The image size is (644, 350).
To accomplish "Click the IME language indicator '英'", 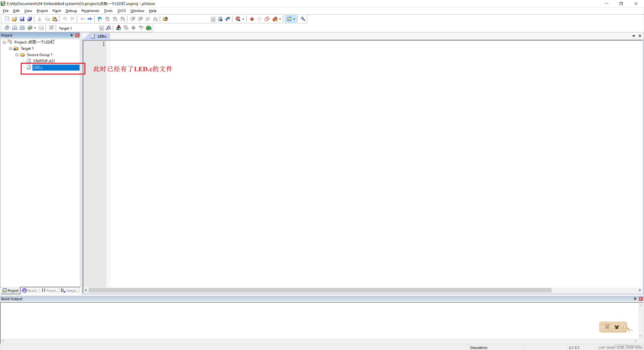I will pyautogui.click(x=608, y=327).
